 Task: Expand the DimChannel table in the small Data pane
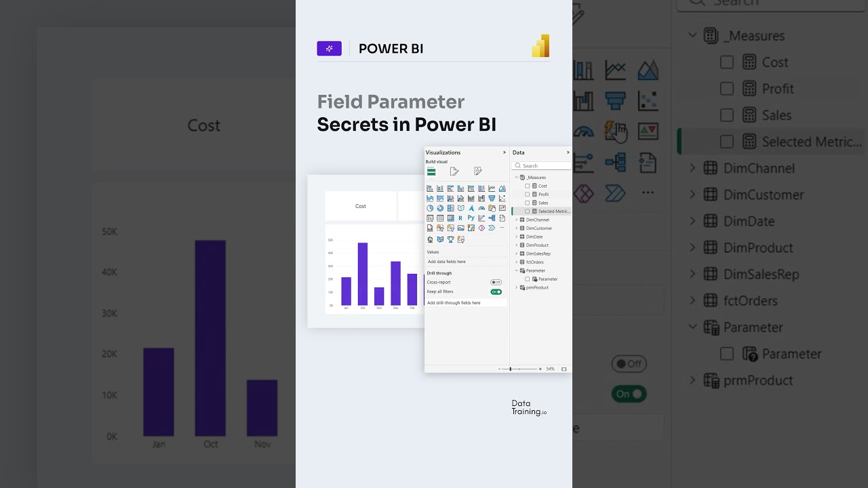tap(516, 220)
